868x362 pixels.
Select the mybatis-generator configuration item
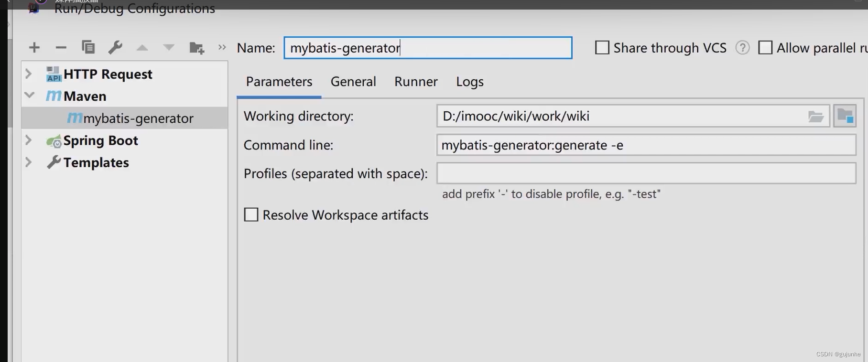[x=138, y=118]
